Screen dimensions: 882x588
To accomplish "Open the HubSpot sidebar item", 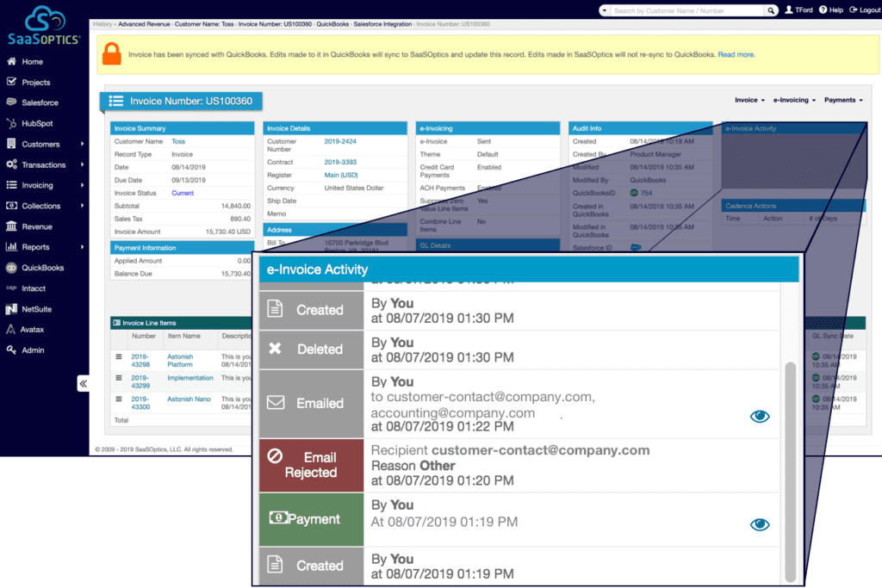I will tap(12, 124).
